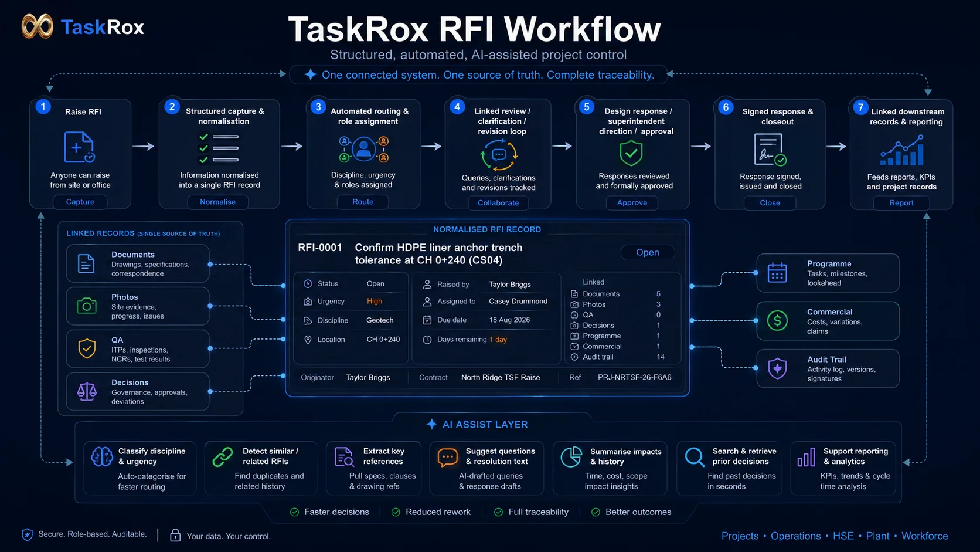Open the Operations link in the footer
The height and width of the screenshot is (552, 980).
pos(795,536)
